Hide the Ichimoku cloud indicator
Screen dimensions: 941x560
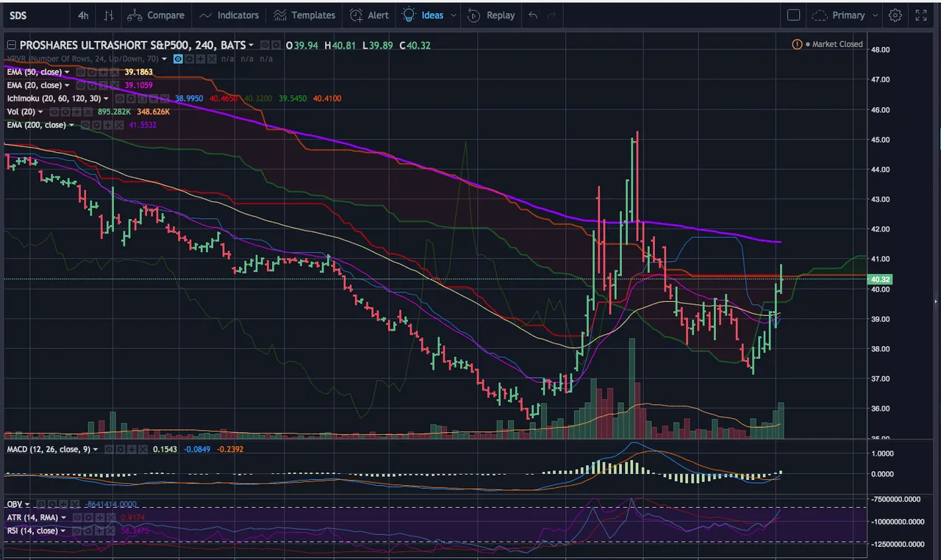[x=121, y=98]
